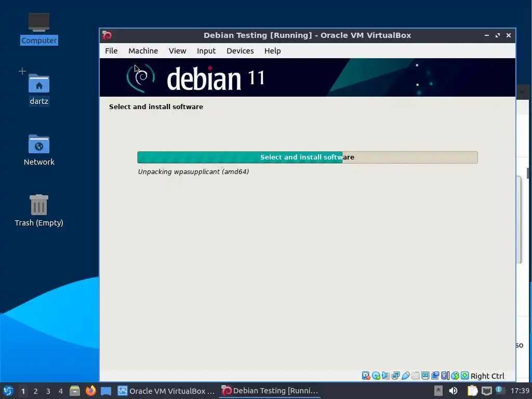Open the dartz home folder icon
Viewport: 532px width, 399px height.
38,89
